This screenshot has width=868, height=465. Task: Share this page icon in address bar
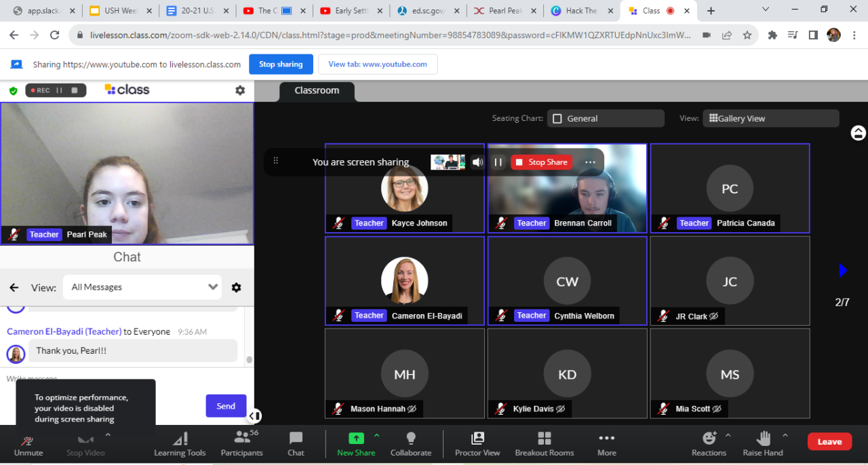pos(727,35)
